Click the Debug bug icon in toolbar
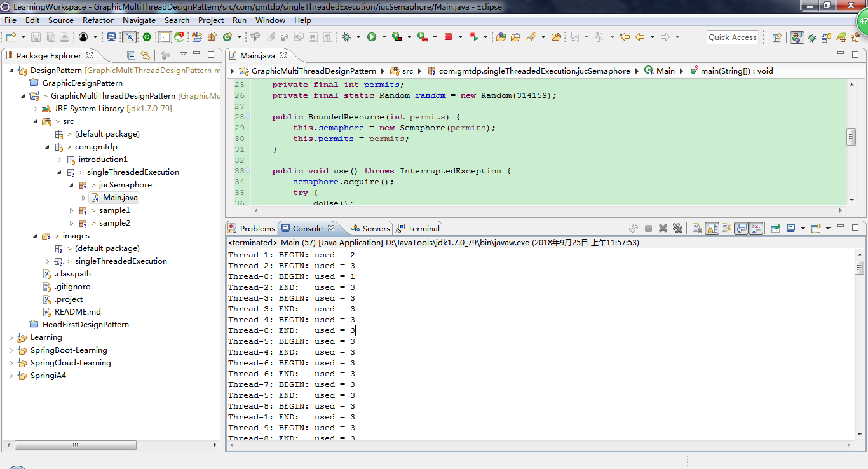Screen dimensions: 868x469 pyautogui.click(x=347, y=37)
